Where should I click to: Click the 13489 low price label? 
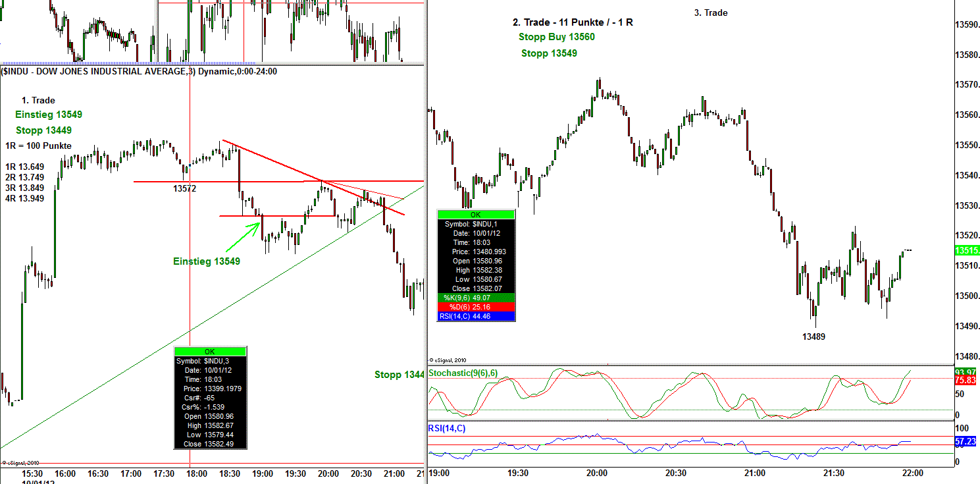tap(813, 336)
